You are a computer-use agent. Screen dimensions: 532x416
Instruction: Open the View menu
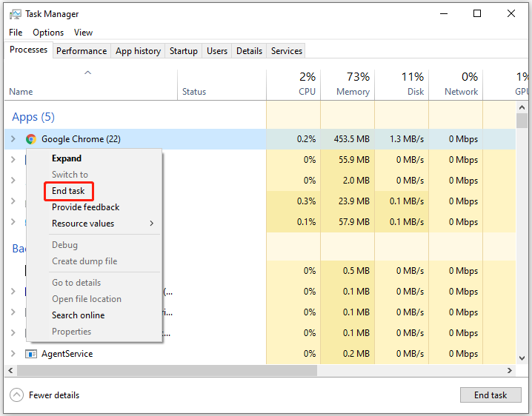(x=83, y=33)
